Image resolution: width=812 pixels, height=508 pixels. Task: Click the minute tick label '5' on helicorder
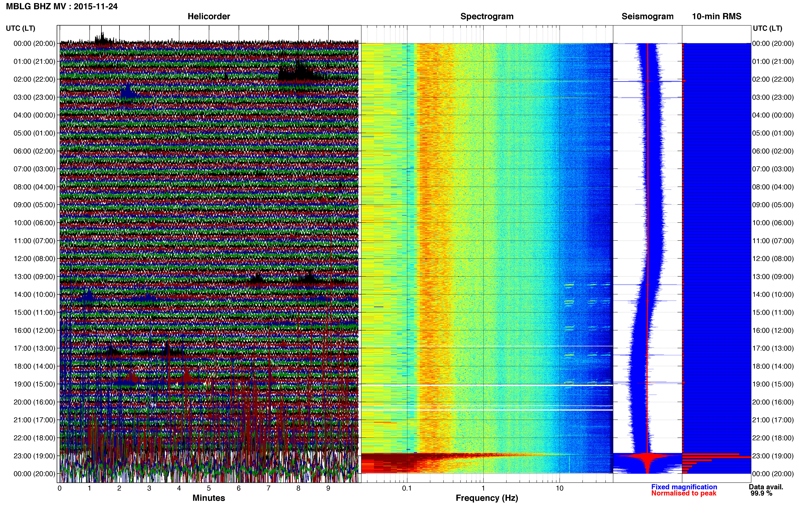point(209,488)
